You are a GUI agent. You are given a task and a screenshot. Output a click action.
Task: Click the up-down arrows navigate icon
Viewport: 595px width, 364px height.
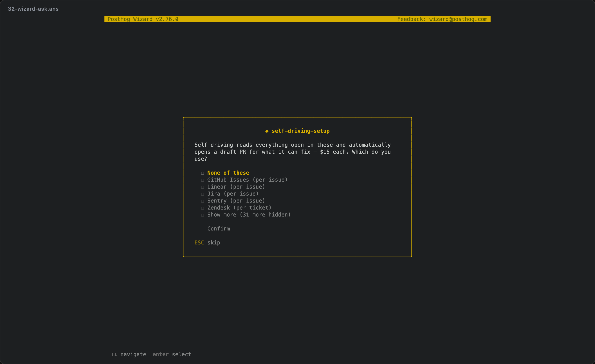click(114, 355)
